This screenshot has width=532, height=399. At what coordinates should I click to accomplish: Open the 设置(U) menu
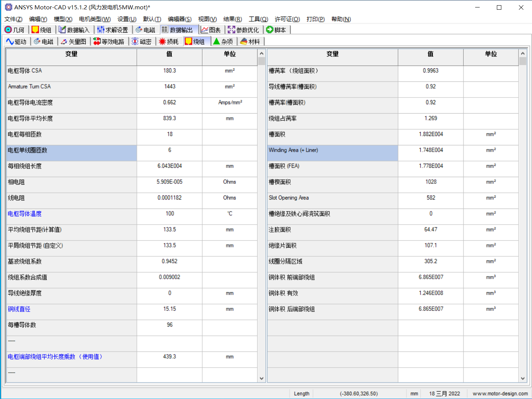[127, 19]
